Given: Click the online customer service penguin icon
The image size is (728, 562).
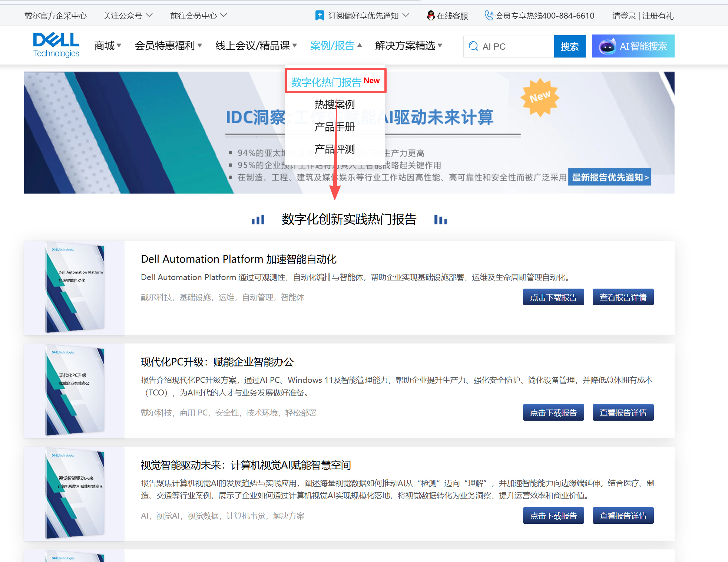Looking at the screenshot, I should tap(431, 16).
